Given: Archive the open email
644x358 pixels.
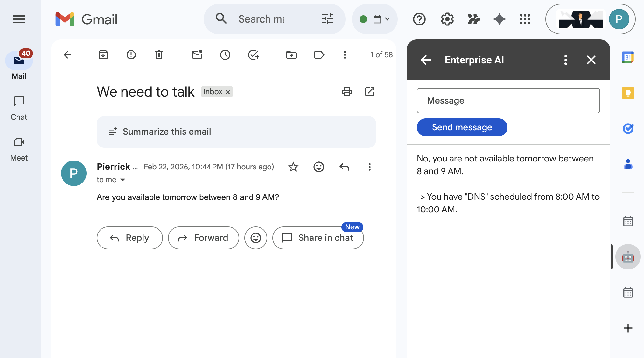Looking at the screenshot, I should [103, 55].
